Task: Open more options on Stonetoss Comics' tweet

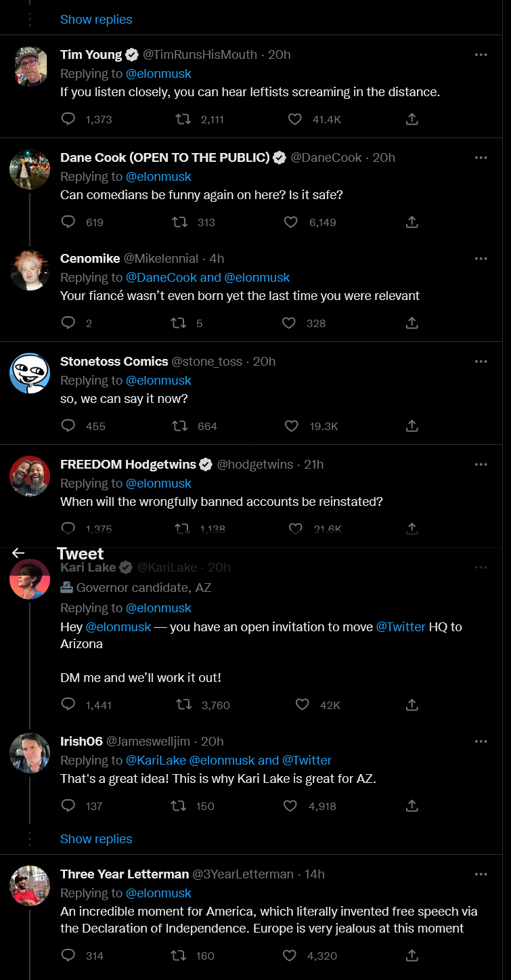Action: pyautogui.click(x=481, y=361)
